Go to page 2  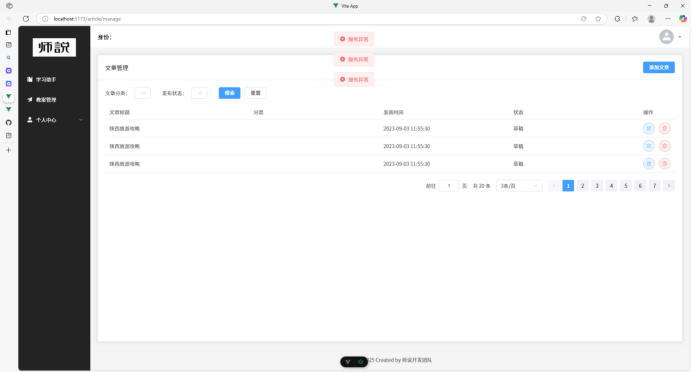[x=583, y=186]
